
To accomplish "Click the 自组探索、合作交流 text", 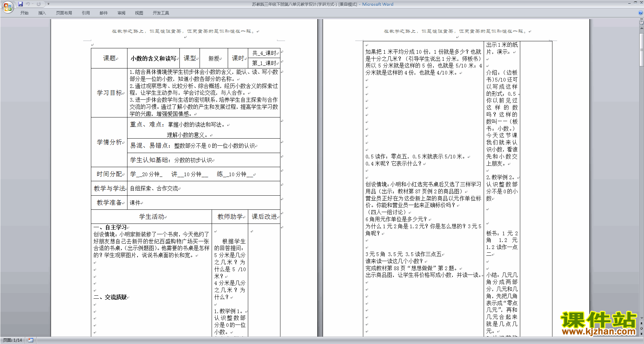I will (x=154, y=189).
